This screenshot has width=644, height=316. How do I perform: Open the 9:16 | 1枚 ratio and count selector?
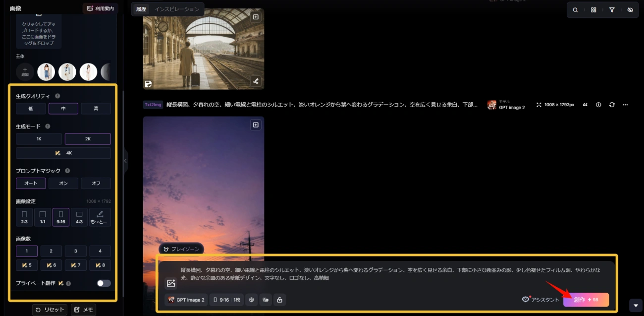[x=226, y=300]
